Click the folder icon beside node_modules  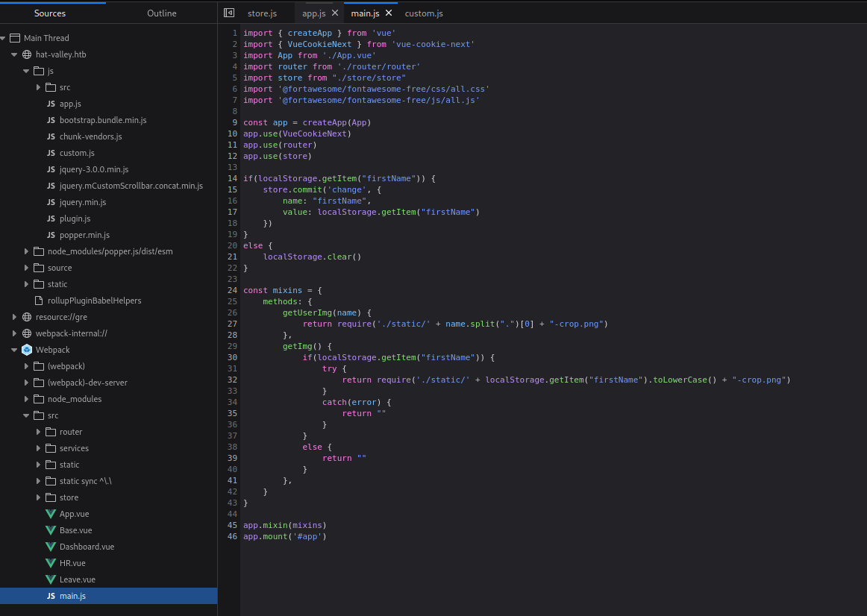click(39, 399)
